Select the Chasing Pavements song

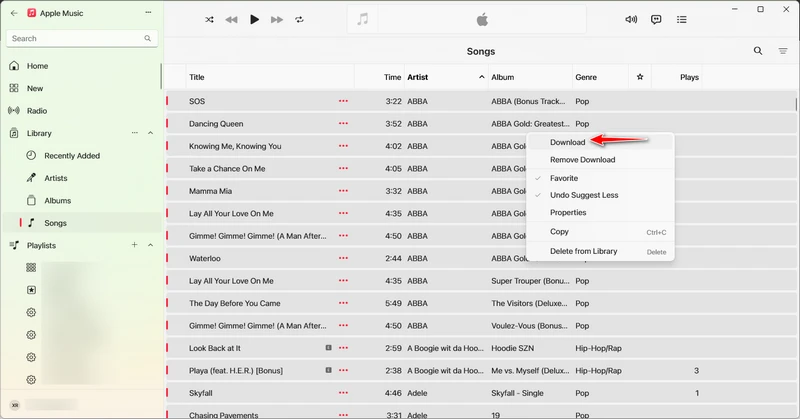pos(223,415)
